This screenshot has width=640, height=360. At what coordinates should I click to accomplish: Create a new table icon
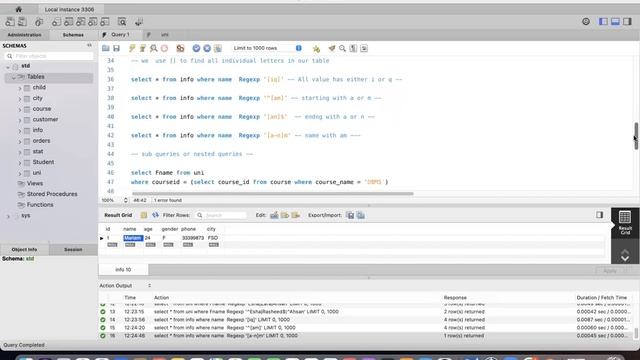point(69,22)
